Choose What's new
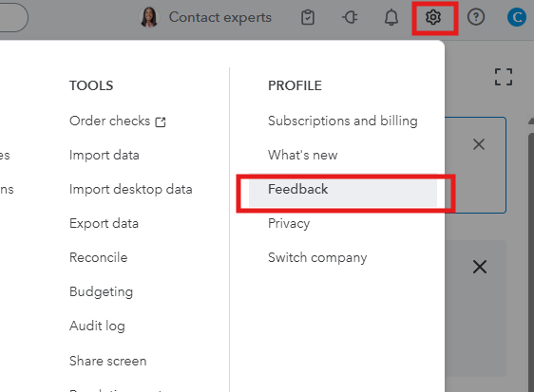 pos(302,155)
